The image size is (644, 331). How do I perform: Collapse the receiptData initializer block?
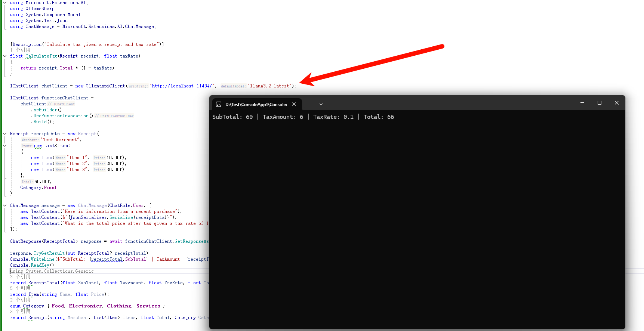pos(5,134)
